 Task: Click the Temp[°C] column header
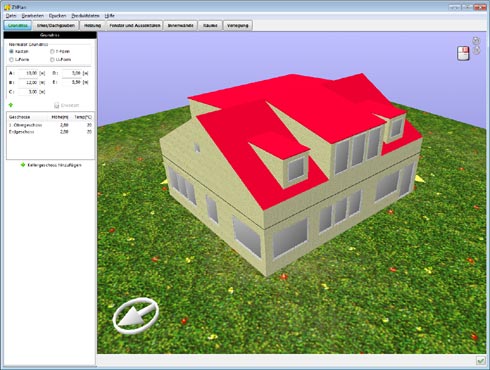click(83, 117)
